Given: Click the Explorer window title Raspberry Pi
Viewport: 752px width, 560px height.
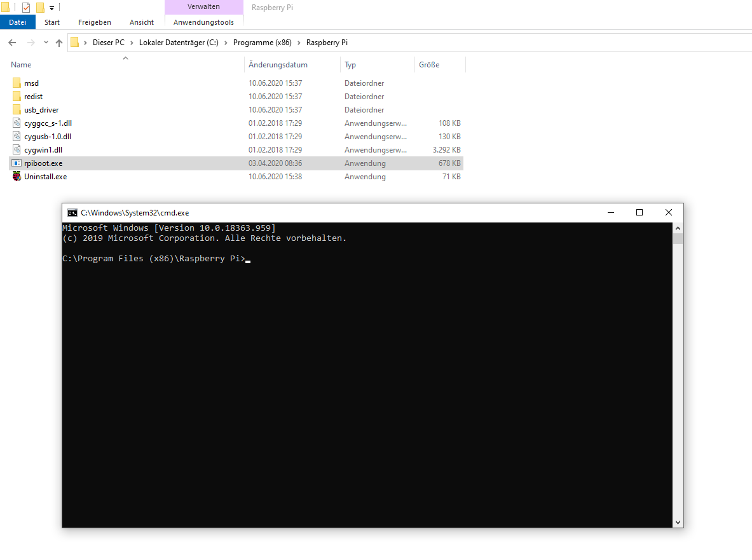Looking at the screenshot, I should click(x=272, y=8).
